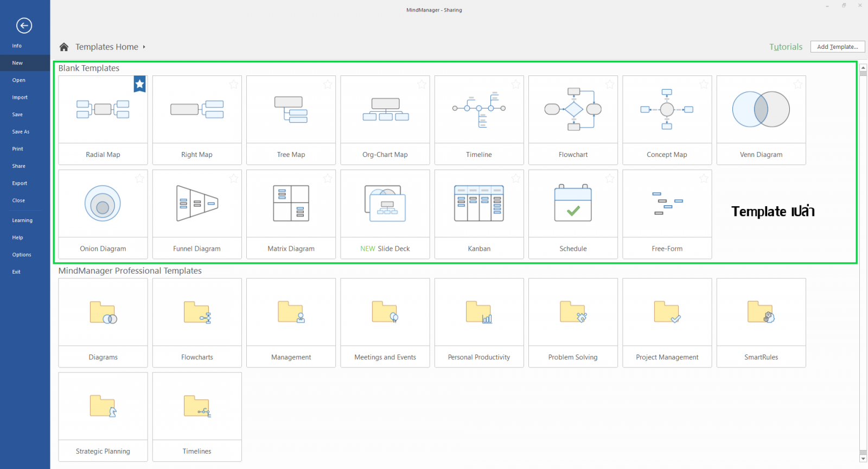Choose the Matrix Diagram template
The image size is (868, 469).
click(291, 214)
